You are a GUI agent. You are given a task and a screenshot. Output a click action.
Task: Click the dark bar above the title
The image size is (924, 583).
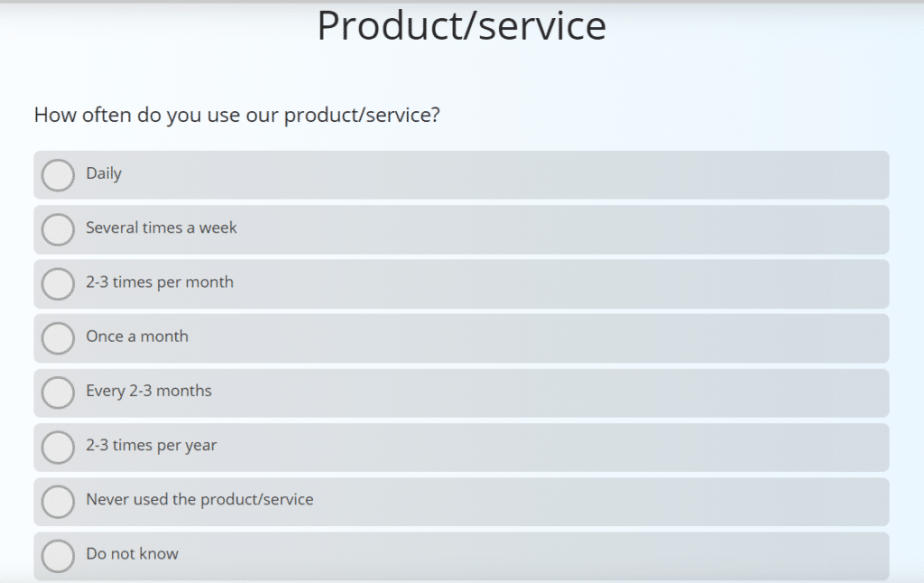click(x=460, y=4)
